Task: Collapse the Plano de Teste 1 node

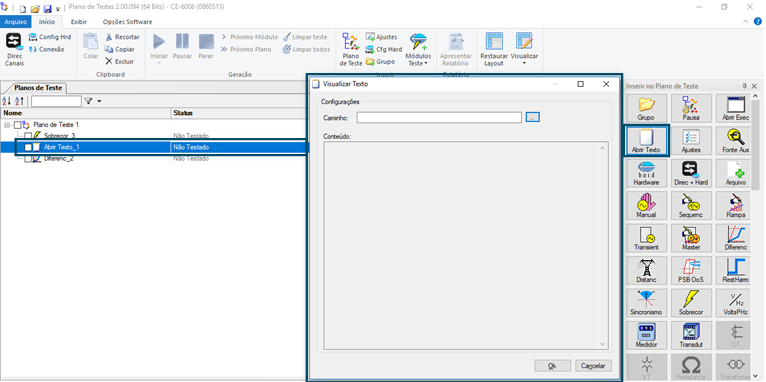Action: pyautogui.click(x=7, y=125)
